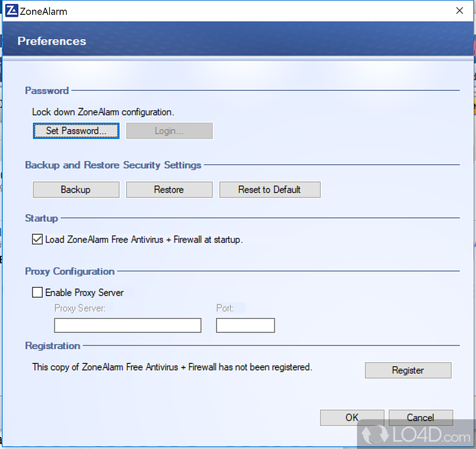476x449 pixels.
Task: Click the Cancel button
Action: 421,417
